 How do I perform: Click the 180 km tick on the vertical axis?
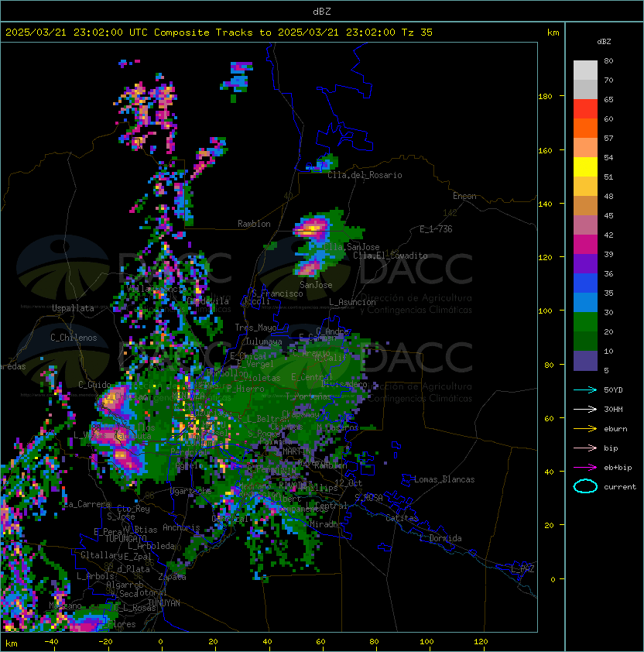click(545, 96)
